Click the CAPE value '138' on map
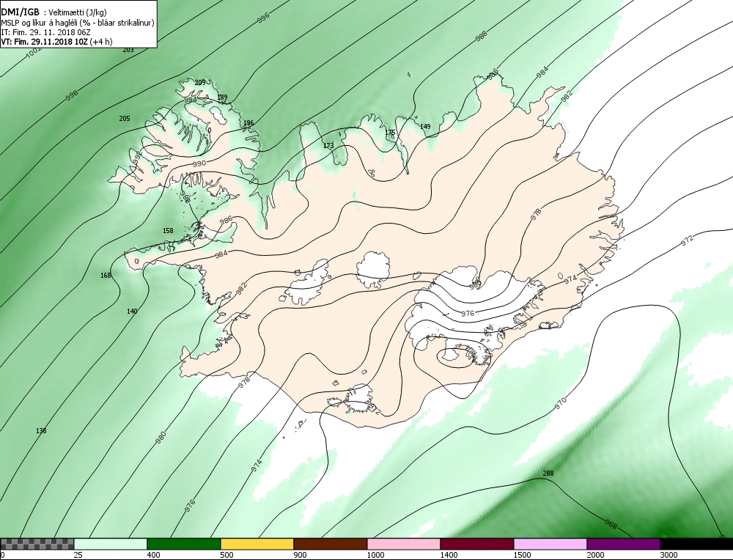The width and height of the screenshot is (733, 560). click(x=41, y=430)
